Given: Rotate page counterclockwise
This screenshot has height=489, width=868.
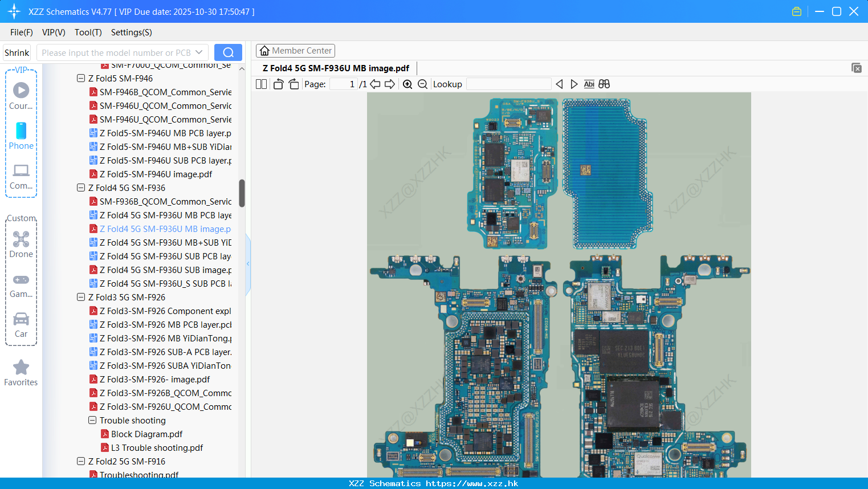Looking at the screenshot, I should coord(279,84).
